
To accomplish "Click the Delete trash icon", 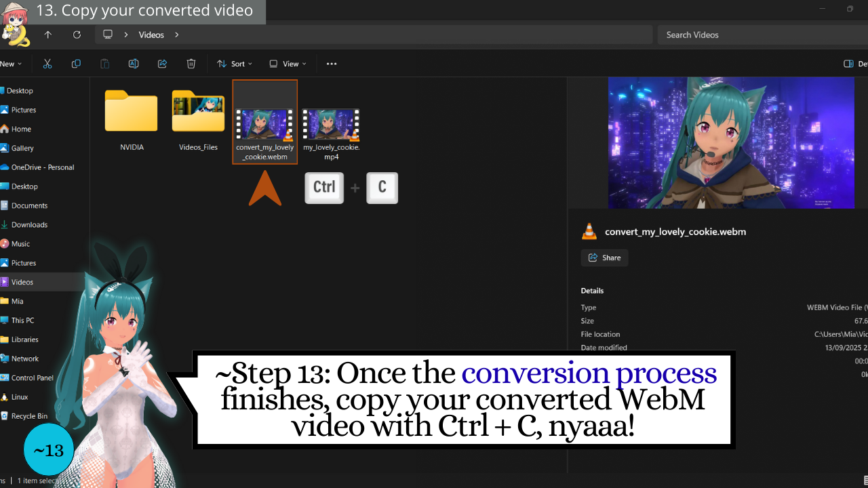I will coord(191,64).
